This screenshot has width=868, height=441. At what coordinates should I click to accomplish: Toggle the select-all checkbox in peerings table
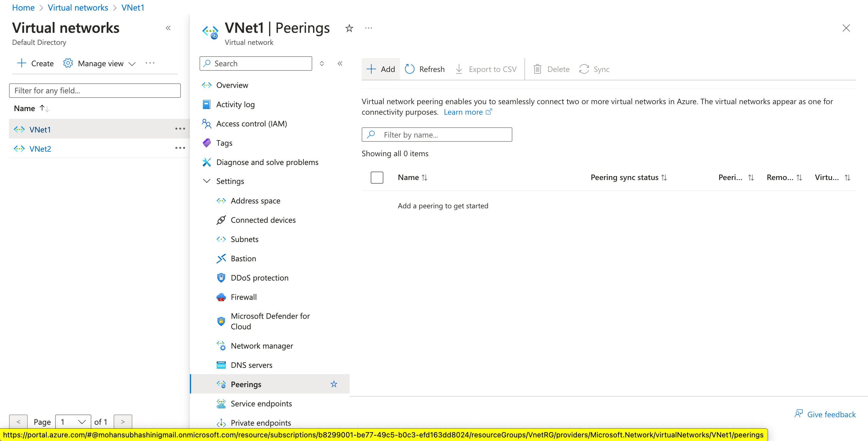click(x=377, y=177)
